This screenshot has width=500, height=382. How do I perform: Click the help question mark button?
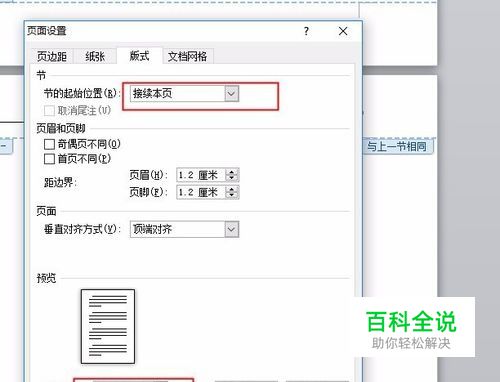click(x=306, y=31)
